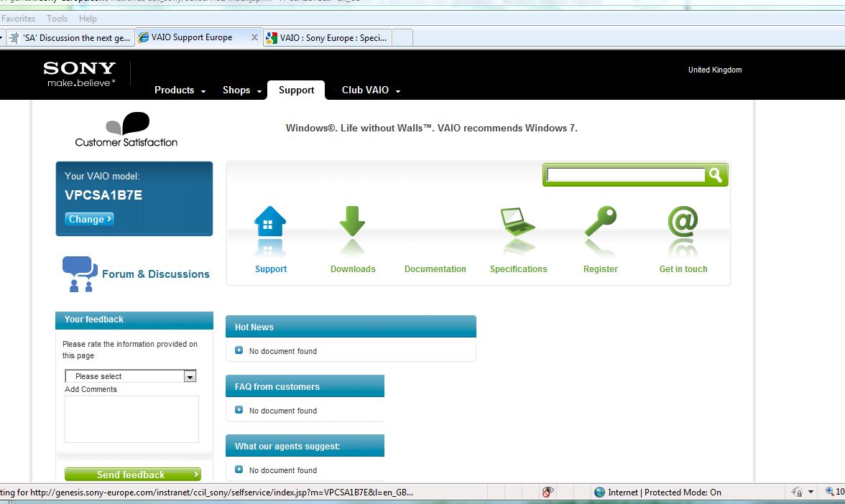Screen dimensions: 845x504
Task: Expand the Hot News 'No document found' plus icon
Action: pyautogui.click(x=239, y=350)
